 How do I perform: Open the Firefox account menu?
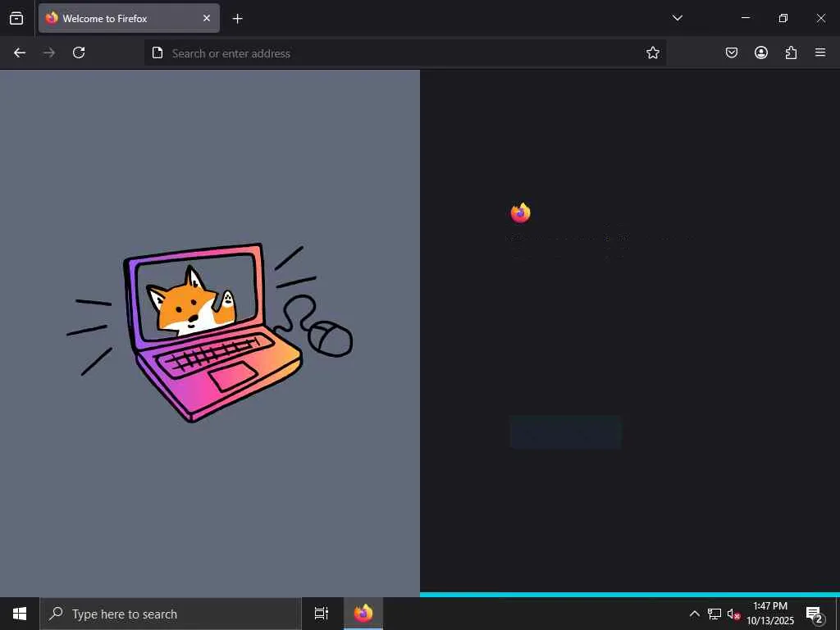tap(761, 52)
